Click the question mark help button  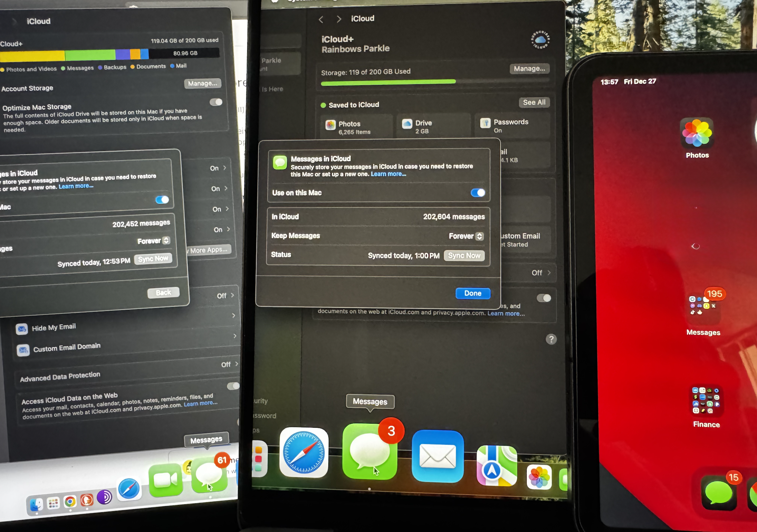click(551, 339)
